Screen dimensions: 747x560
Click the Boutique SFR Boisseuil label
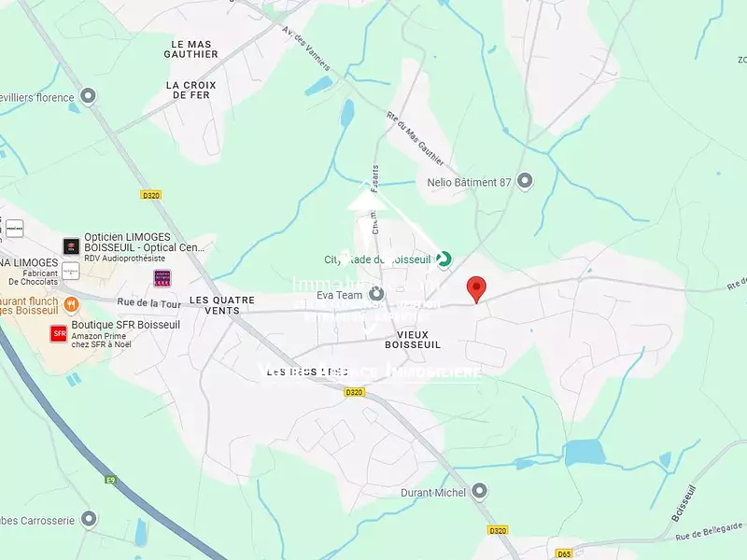pyautogui.click(x=126, y=325)
